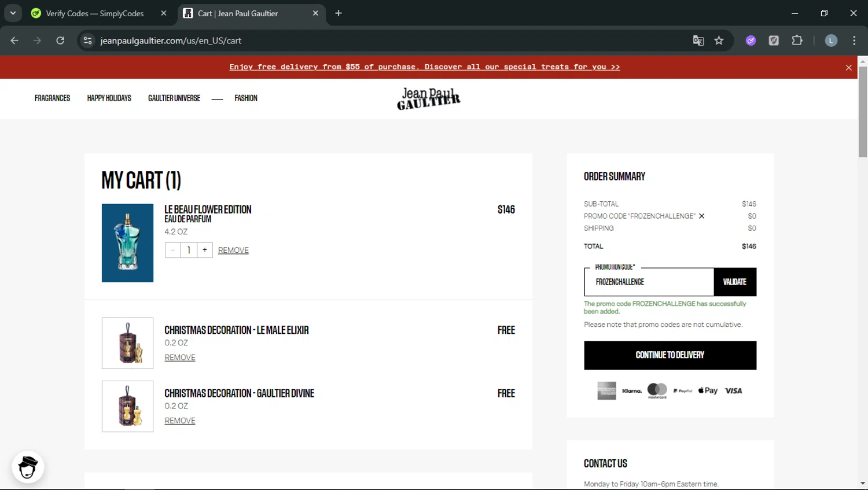Open the tab search dropdown arrow
868x490 pixels.
(x=13, y=13)
